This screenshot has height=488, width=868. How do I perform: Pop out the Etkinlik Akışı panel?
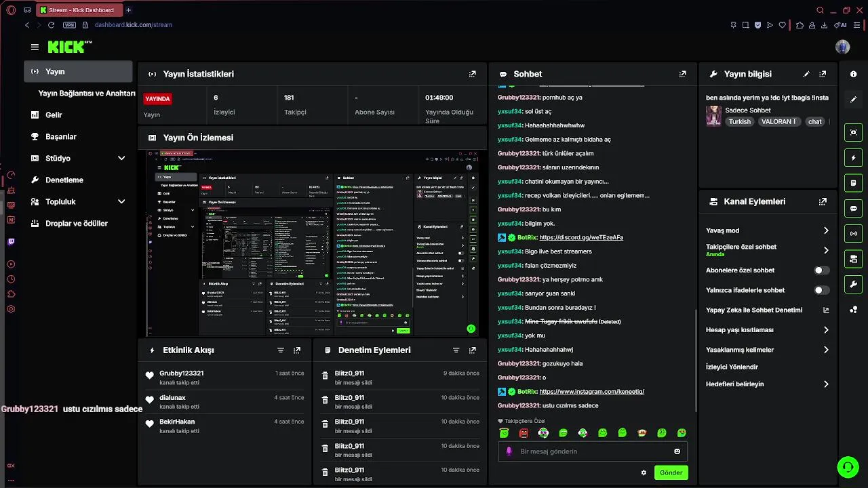(297, 350)
